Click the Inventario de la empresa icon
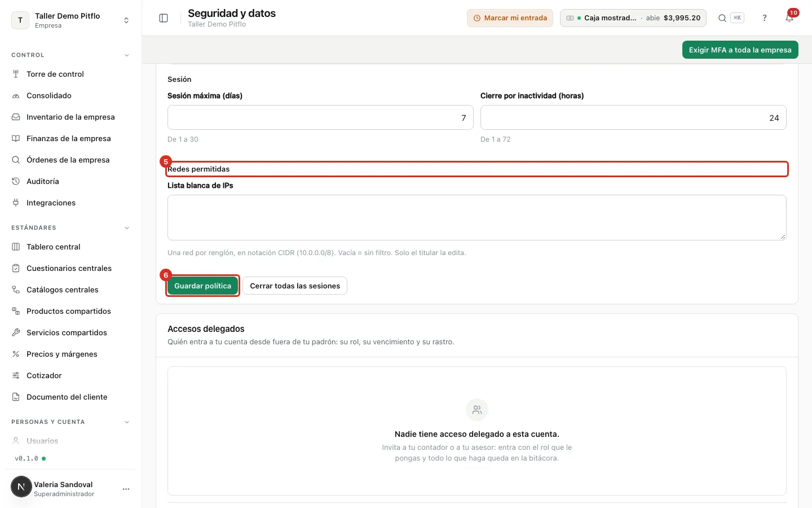 (x=16, y=117)
